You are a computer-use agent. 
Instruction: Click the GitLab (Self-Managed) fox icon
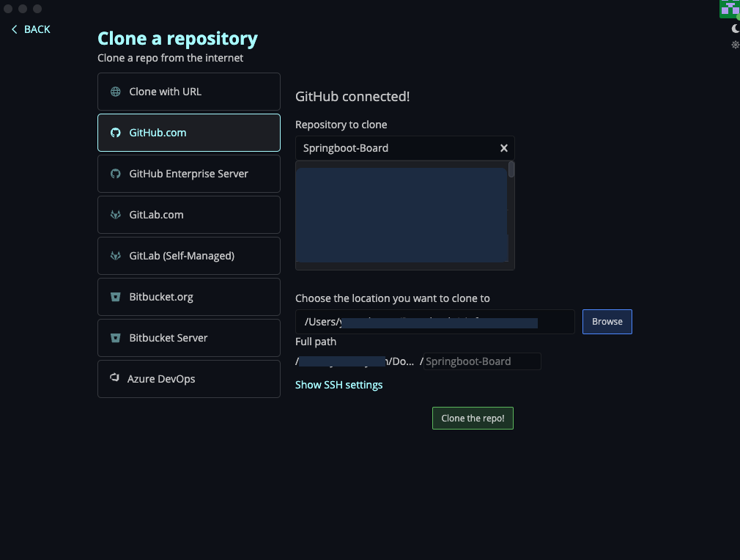(x=116, y=256)
